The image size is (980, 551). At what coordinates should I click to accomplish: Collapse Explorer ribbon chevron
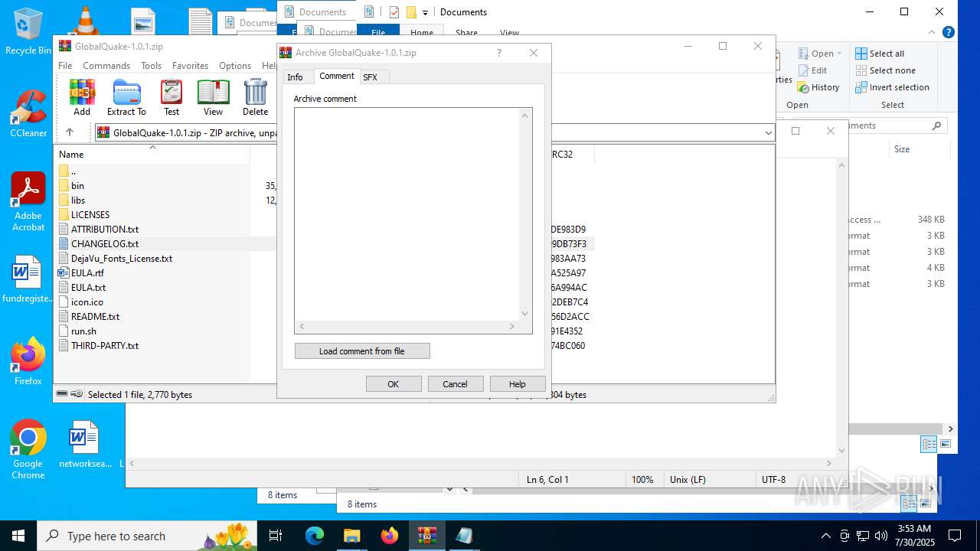(933, 32)
